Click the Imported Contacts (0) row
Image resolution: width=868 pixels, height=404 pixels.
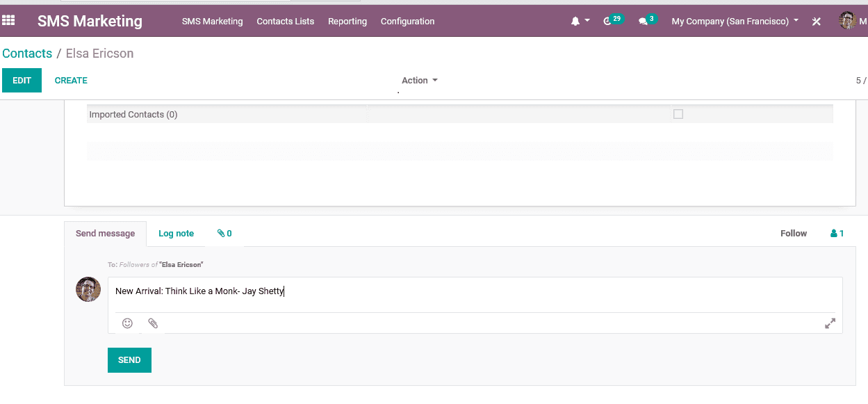(x=459, y=114)
